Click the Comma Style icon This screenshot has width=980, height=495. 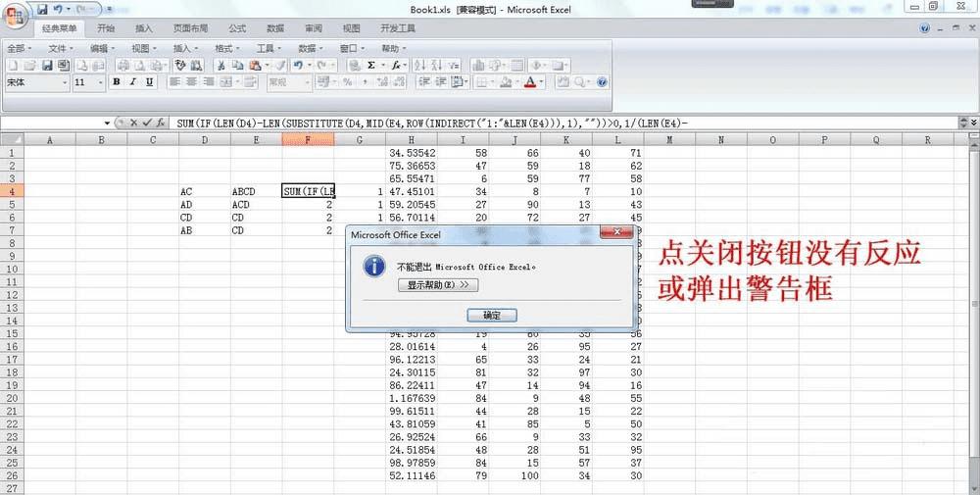365,82
